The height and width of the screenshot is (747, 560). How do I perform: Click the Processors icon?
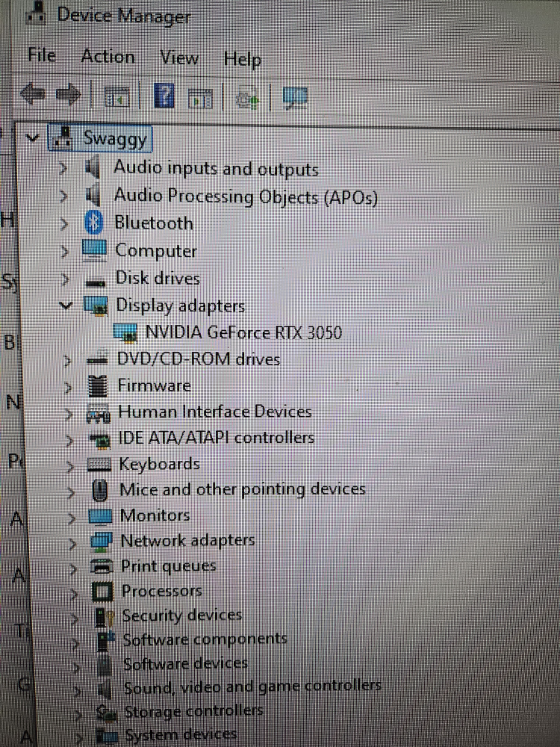[102, 592]
